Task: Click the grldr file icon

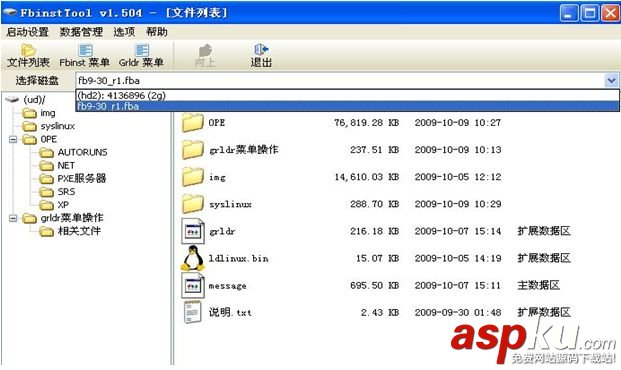Action: coord(192,231)
